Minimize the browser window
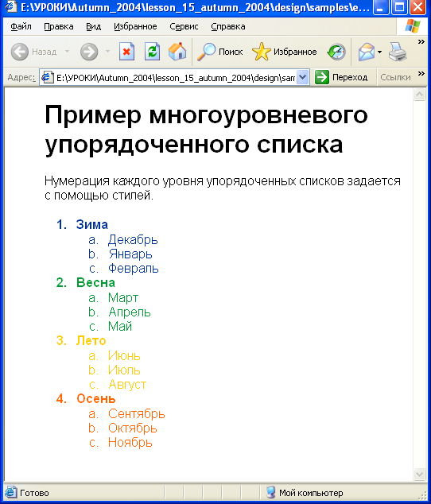 (380, 7)
